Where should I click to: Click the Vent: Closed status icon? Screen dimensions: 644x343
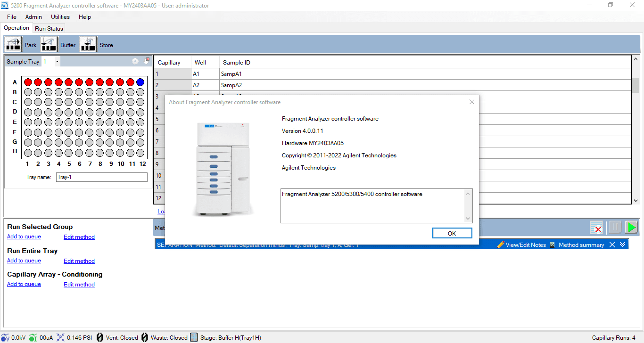(x=99, y=337)
